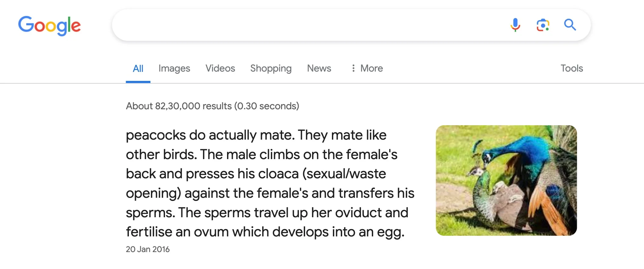Open the Tools filter options
This screenshot has width=644, height=269.
click(x=571, y=68)
